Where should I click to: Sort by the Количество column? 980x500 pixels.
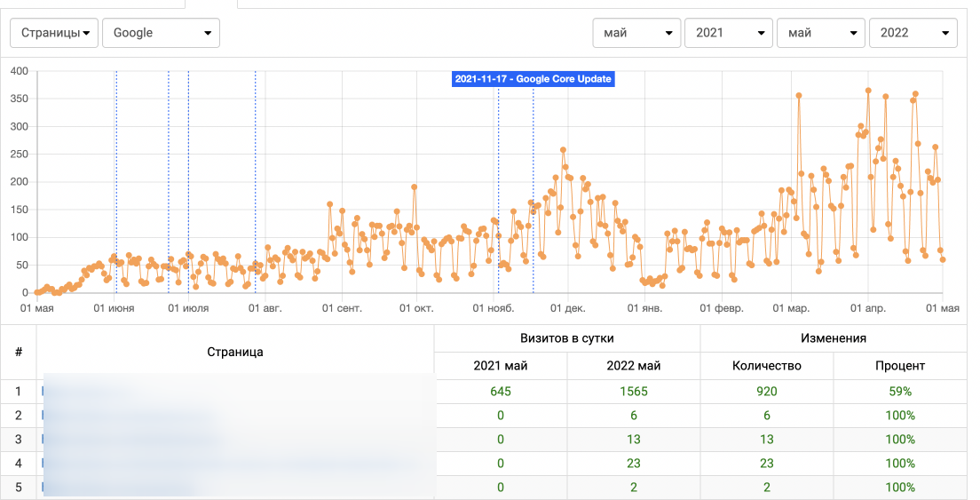[x=767, y=366]
